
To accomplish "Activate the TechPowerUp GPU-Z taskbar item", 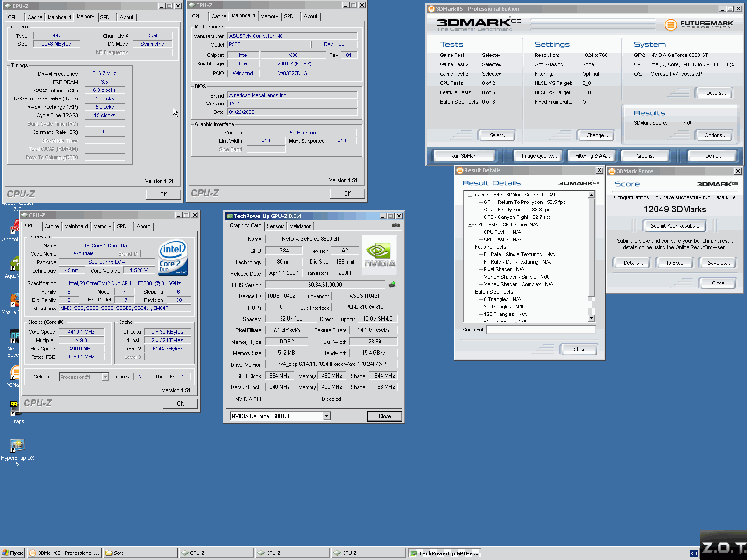I will pyautogui.click(x=444, y=553).
